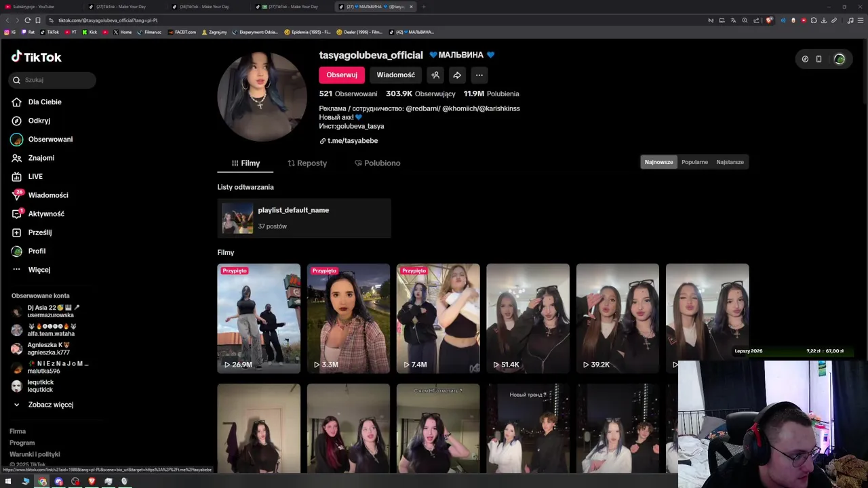Switch to Subskrypcje - YouTube browser tab
This screenshot has height=488, width=868.
(x=41, y=7)
